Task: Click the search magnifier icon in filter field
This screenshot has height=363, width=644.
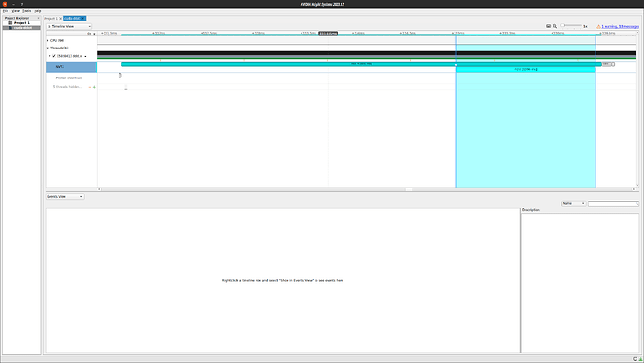Action: point(637,203)
